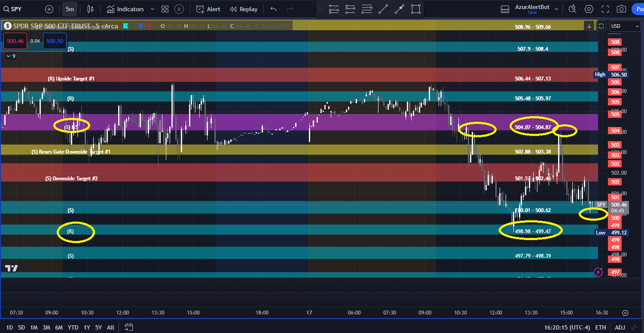Click the blue 500.50 buy price button
Screen dimensions: 644x333
[x=55, y=41]
